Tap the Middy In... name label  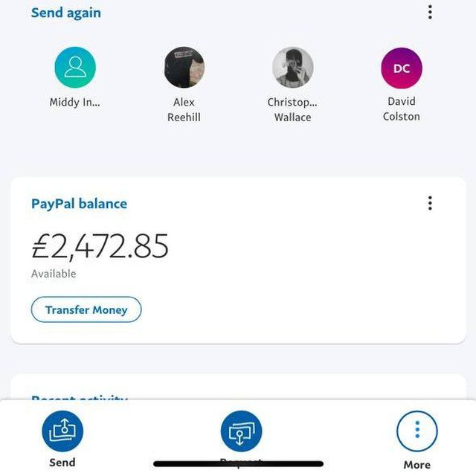(x=75, y=103)
